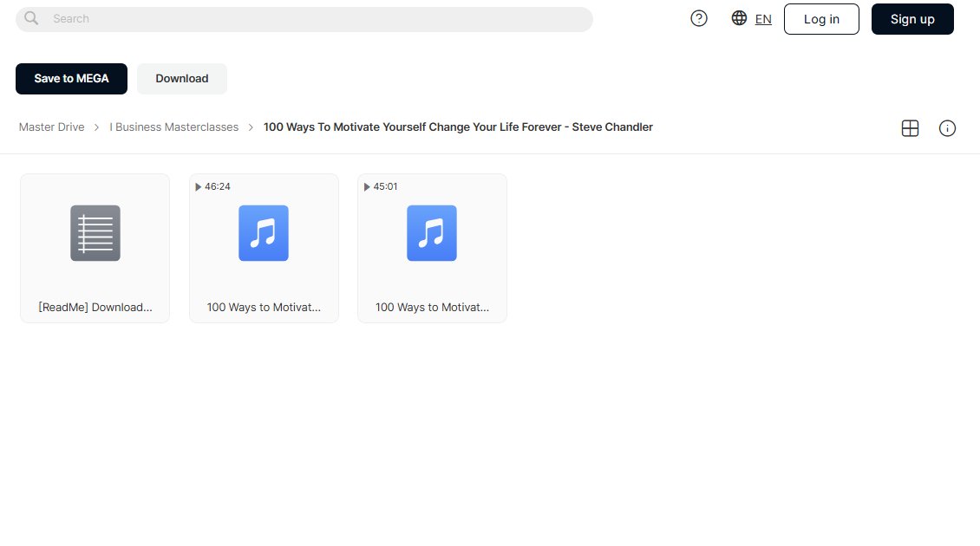Switch to grid view icon
The image size is (980, 546).
tap(910, 128)
